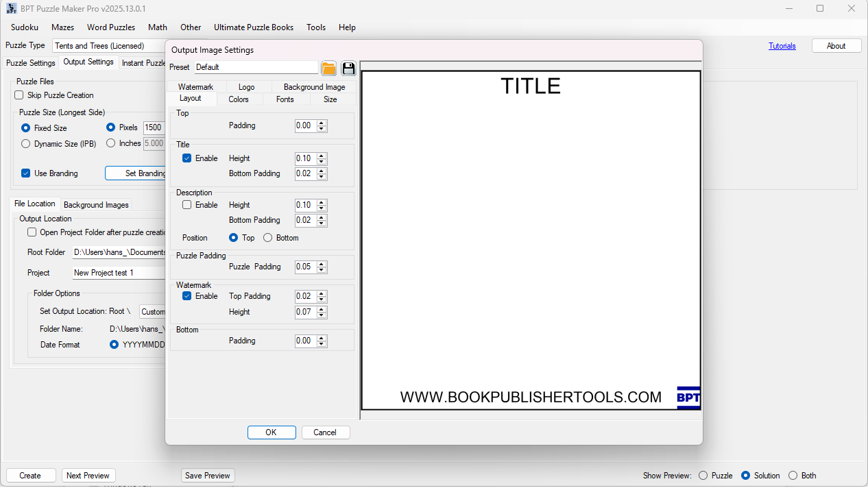Viewport: 868px width, 488px height.
Task: Select Bottom for Description position
Action: 268,238
